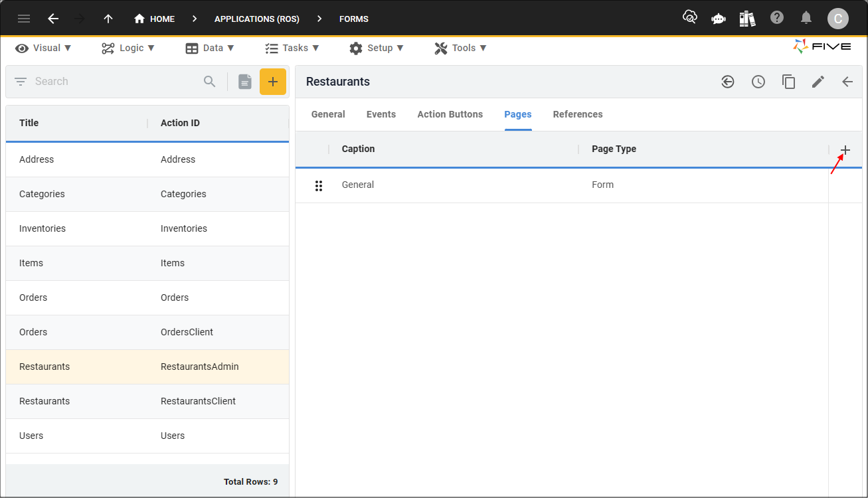Sort by the Action ID column header
Screen dimensions: 868x498
tap(180, 123)
